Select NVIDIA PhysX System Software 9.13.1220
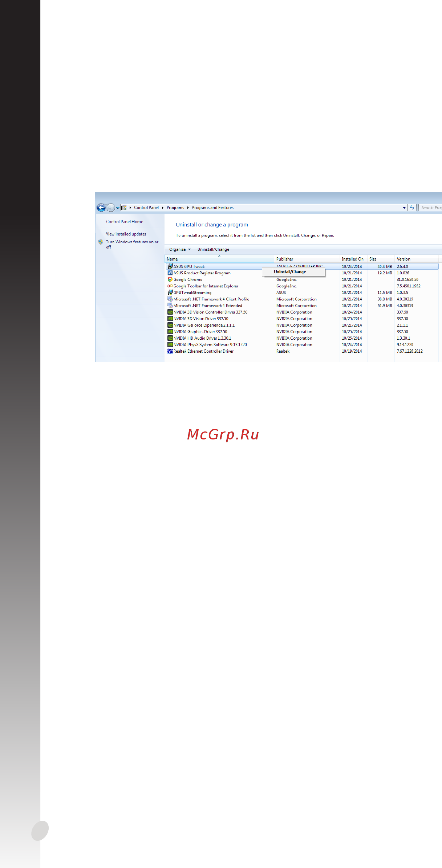Screen dimensions: 442x868 302,345
